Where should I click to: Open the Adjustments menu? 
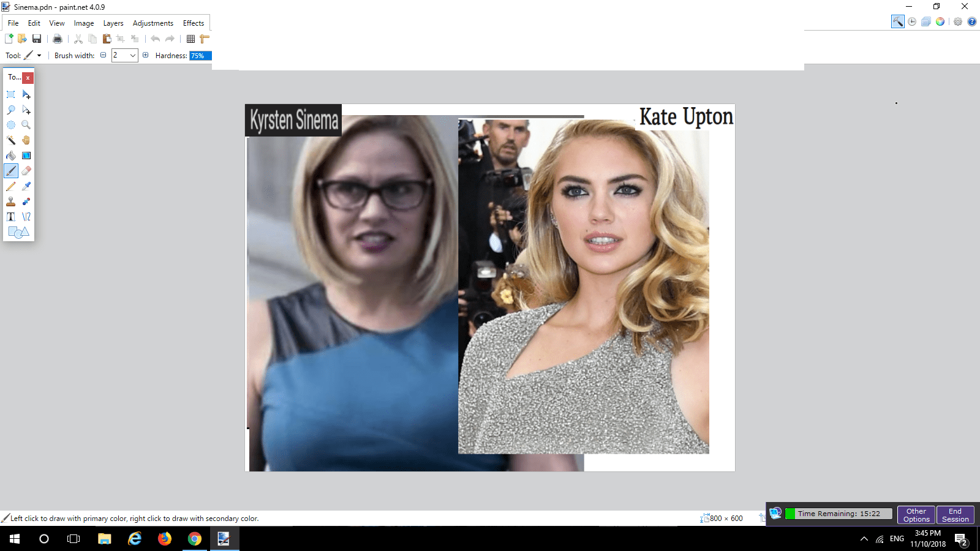point(153,23)
